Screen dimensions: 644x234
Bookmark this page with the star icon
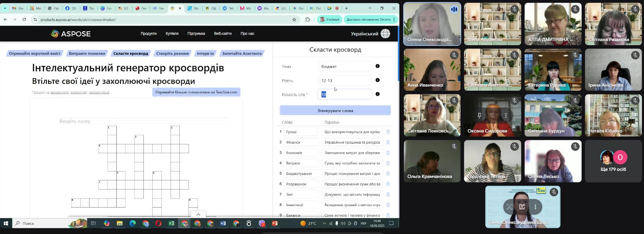(x=294, y=20)
